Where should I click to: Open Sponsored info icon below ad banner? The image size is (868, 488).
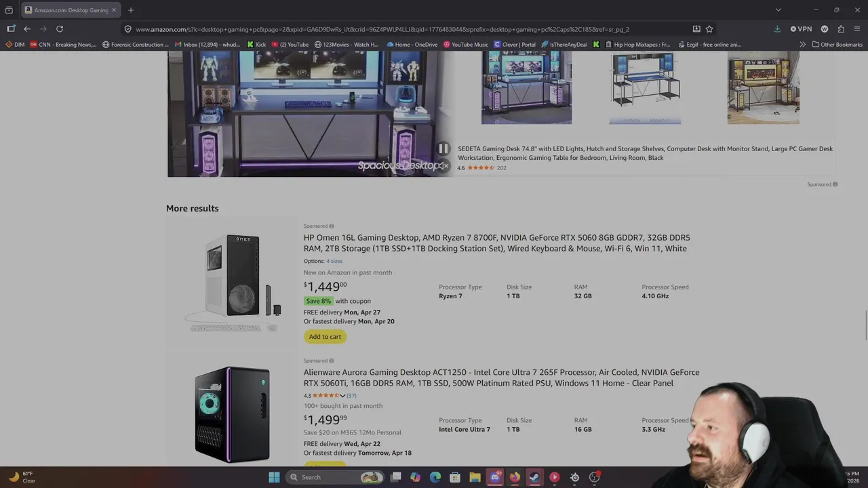coord(835,184)
